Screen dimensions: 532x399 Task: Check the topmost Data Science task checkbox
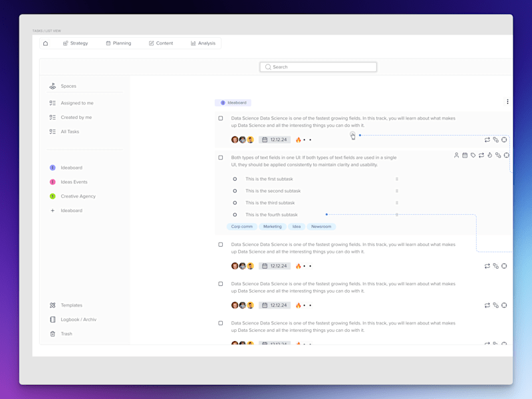(221, 118)
